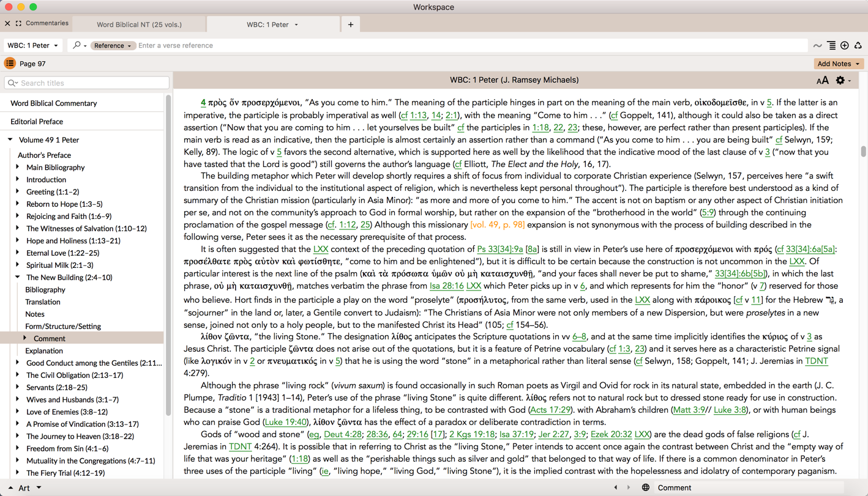Open the Add Notes dropdown
Image resolution: width=868 pixels, height=496 pixels.
[838, 64]
